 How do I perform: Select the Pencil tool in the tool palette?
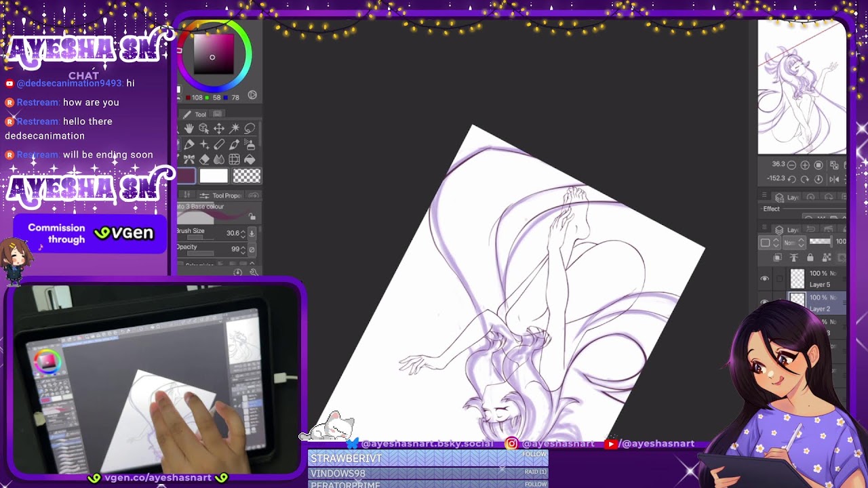click(x=219, y=144)
